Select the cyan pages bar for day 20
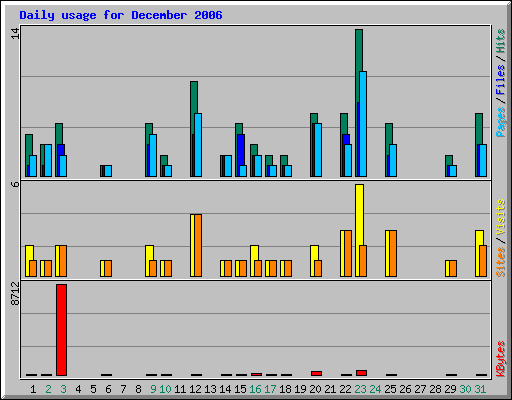This screenshot has width=512, height=400. coord(317,150)
